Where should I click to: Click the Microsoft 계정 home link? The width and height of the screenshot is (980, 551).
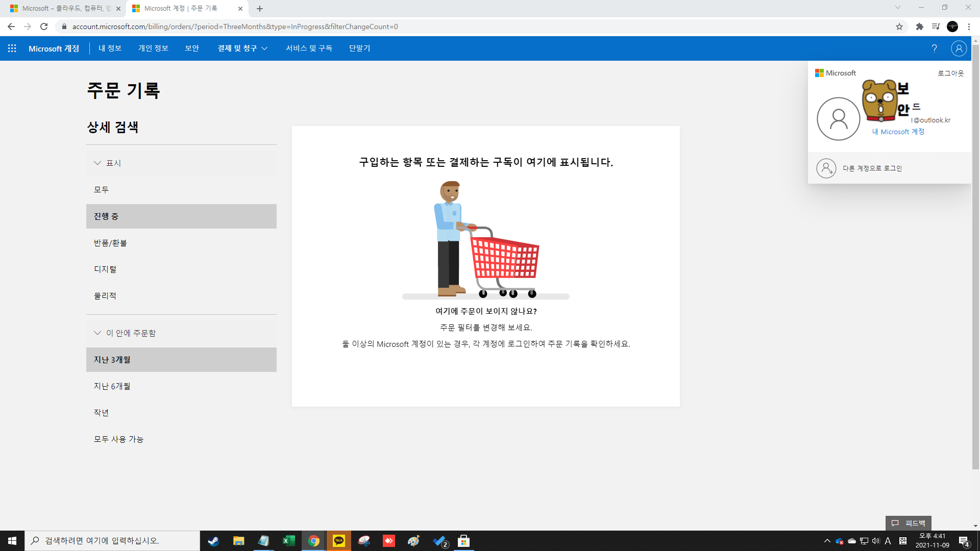(x=54, y=48)
